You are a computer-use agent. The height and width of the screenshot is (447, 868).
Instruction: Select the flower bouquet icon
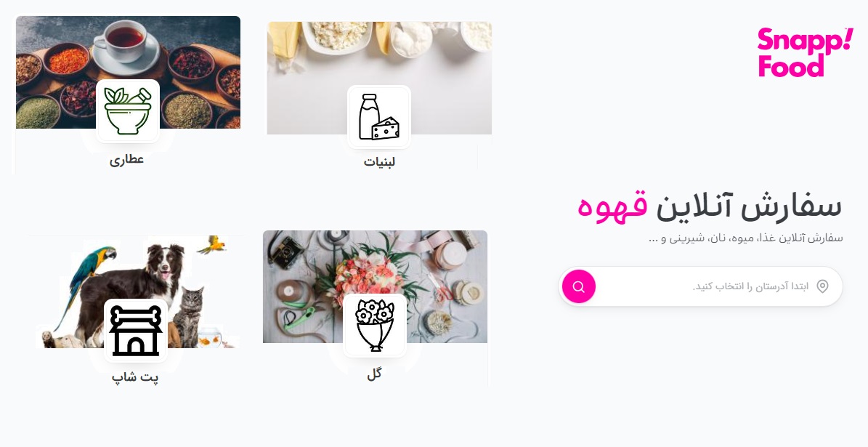point(375,326)
